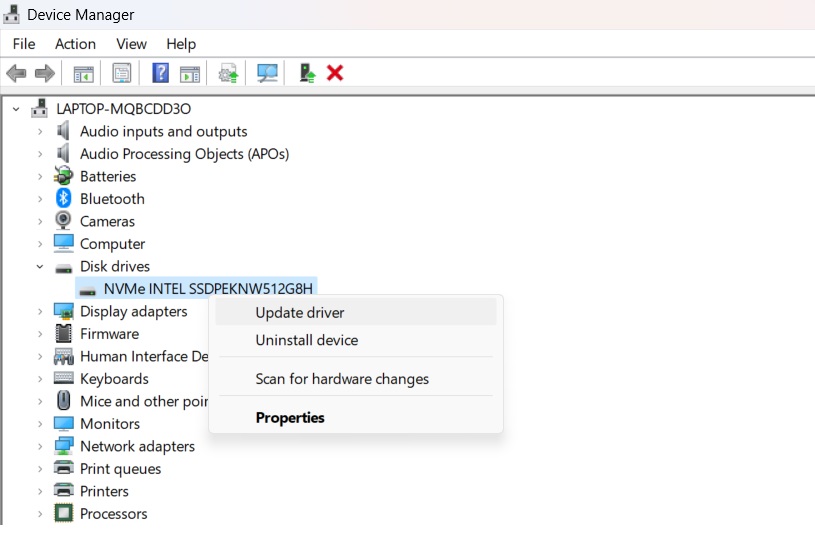Click the Forward arrow toolbar icon
The image size is (815, 537).
pyautogui.click(x=45, y=73)
